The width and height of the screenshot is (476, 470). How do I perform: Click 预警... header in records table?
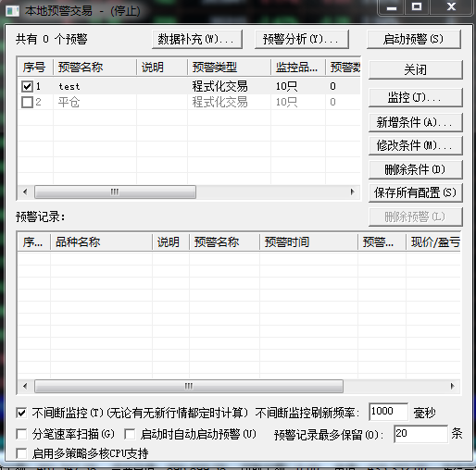pos(382,242)
